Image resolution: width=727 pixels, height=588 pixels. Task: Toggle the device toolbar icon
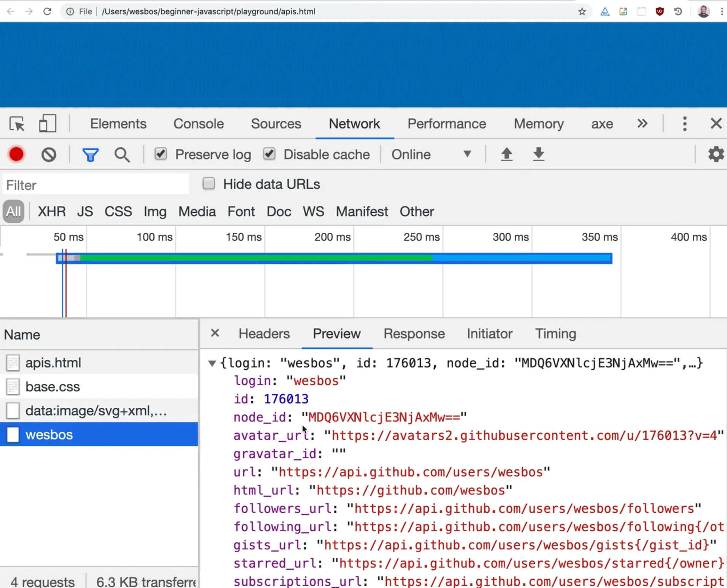pyautogui.click(x=48, y=124)
